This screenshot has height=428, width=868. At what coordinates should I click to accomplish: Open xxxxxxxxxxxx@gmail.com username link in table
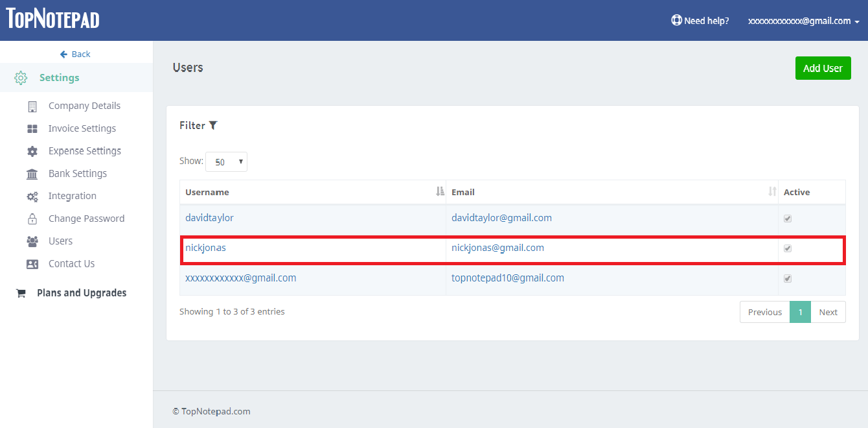241,278
